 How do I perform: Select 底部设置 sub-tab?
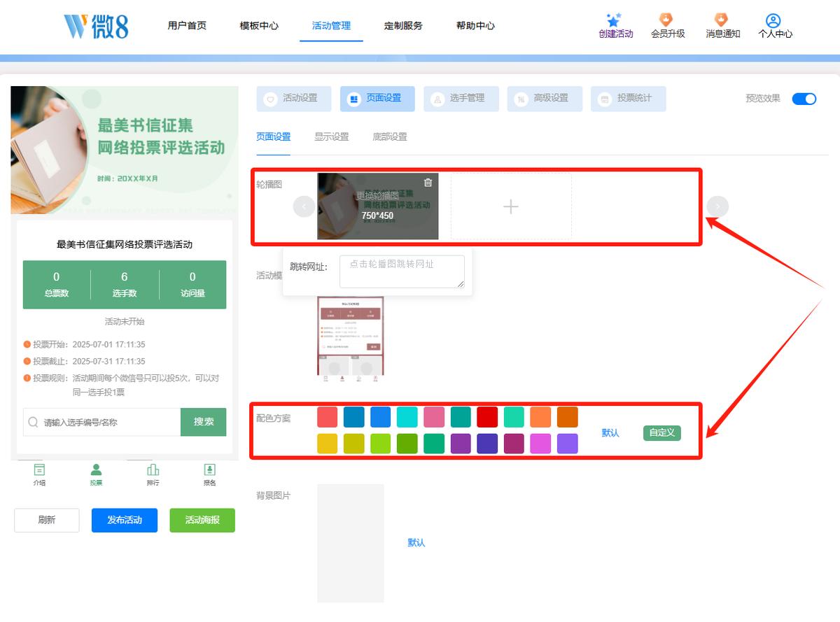pyautogui.click(x=390, y=137)
